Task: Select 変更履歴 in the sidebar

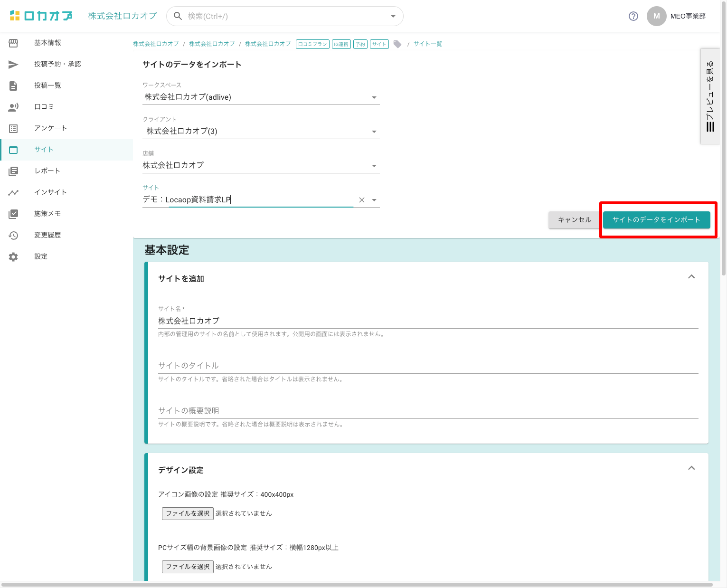Action: (47, 235)
